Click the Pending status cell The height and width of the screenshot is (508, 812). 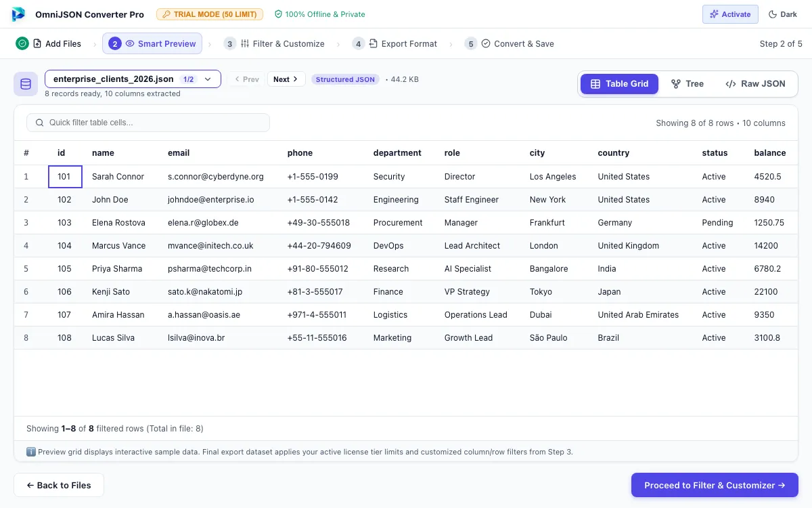point(717,223)
